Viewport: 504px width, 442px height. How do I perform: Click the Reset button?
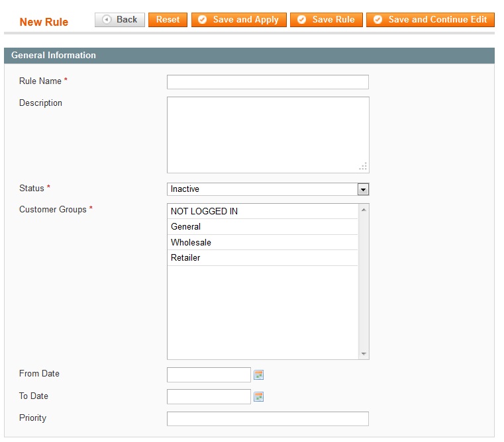pos(168,20)
